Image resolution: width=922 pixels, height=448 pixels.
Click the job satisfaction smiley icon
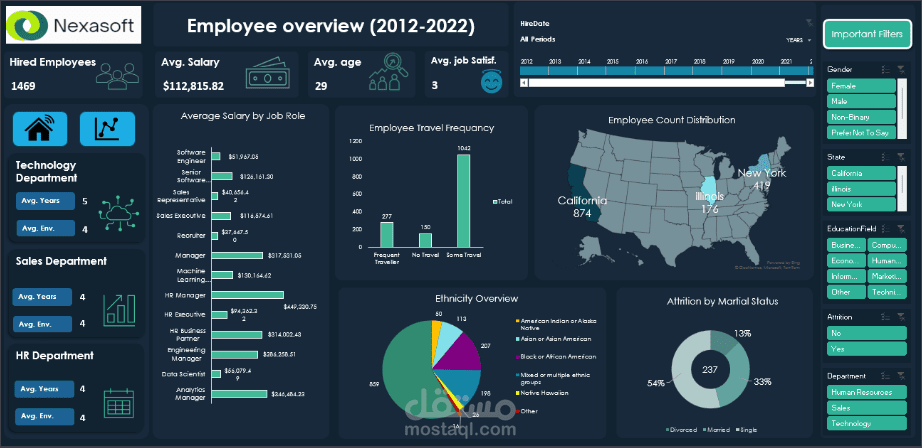(x=490, y=81)
